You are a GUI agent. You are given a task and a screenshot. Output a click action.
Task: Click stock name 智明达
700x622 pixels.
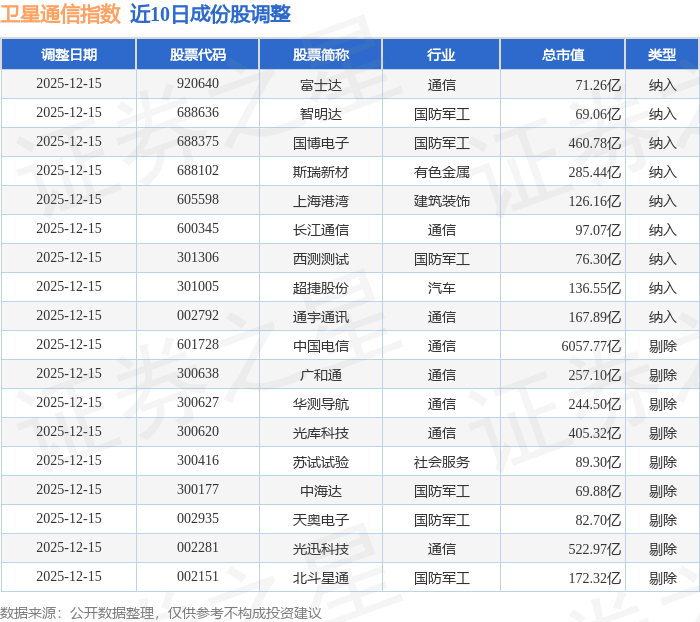pyautogui.click(x=321, y=114)
